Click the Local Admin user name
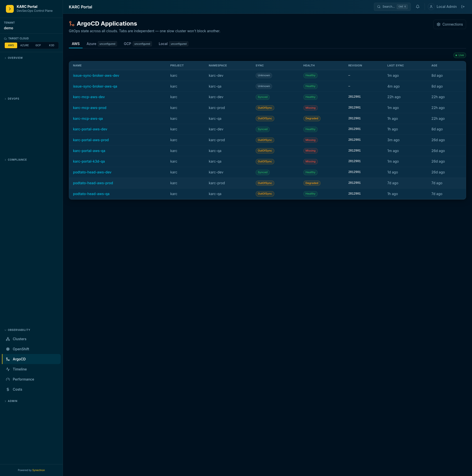Image resolution: width=472 pixels, height=476 pixels. tap(446, 7)
